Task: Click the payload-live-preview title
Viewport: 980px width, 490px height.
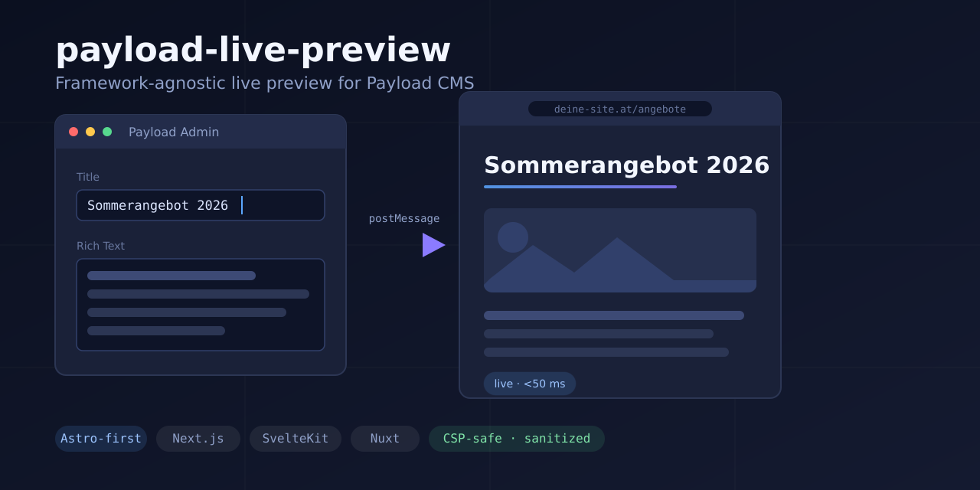Action: pos(253,50)
